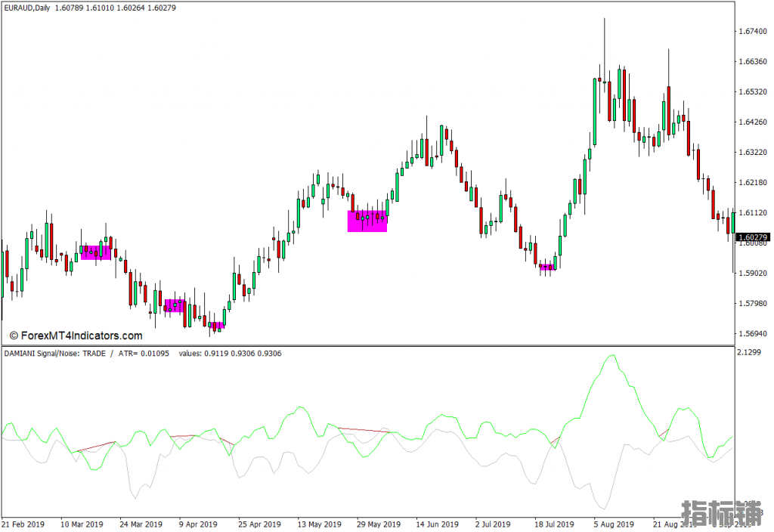The image size is (774, 532).
Task: Click the 13 May 2019 date label
Action: point(320,524)
